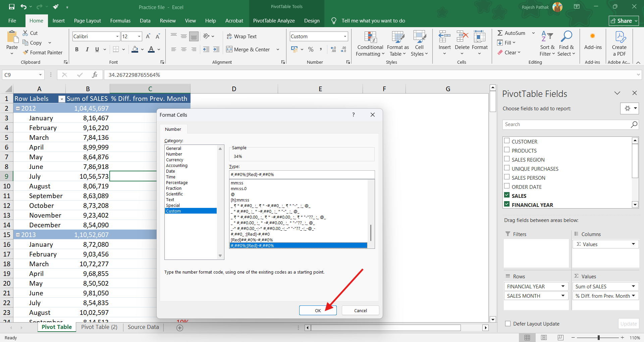This screenshot has width=644, height=342.
Task: Click the Percent Style icon
Action: coord(311,50)
